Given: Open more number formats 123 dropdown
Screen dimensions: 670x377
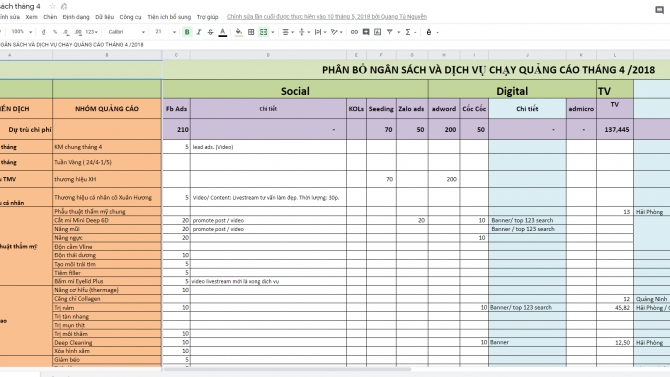Looking at the screenshot, I should click(91, 32).
